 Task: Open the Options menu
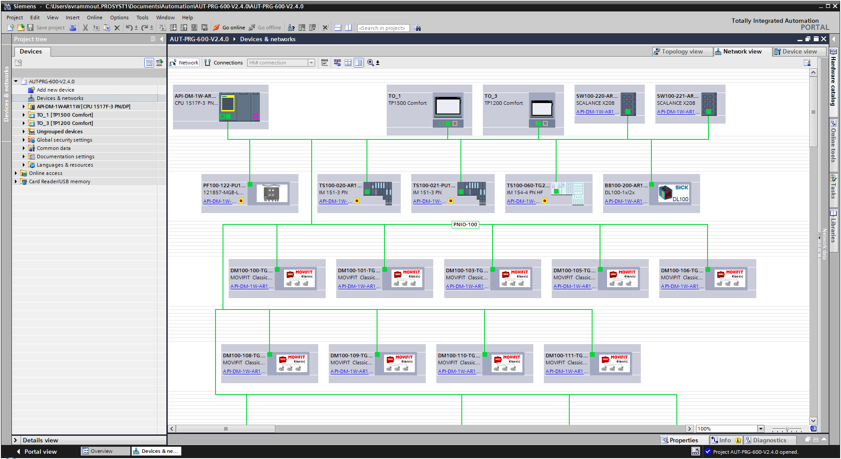click(x=119, y=18)
